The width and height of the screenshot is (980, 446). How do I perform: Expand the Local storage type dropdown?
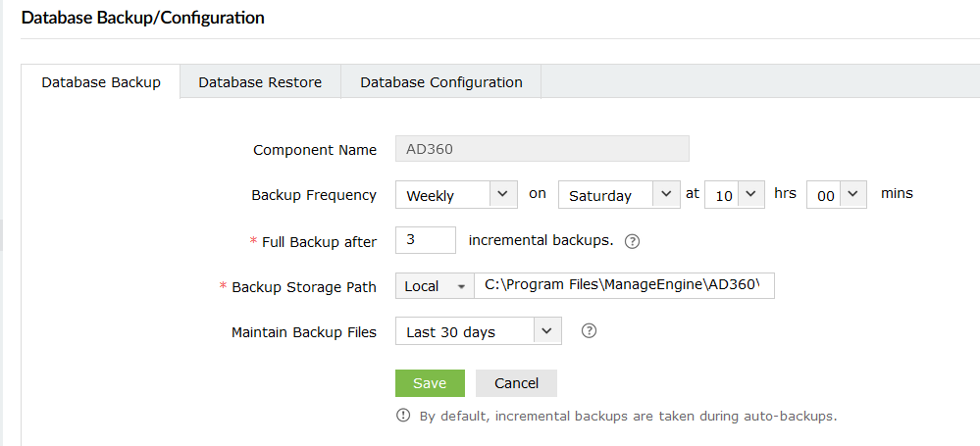[x=434, y=286]
